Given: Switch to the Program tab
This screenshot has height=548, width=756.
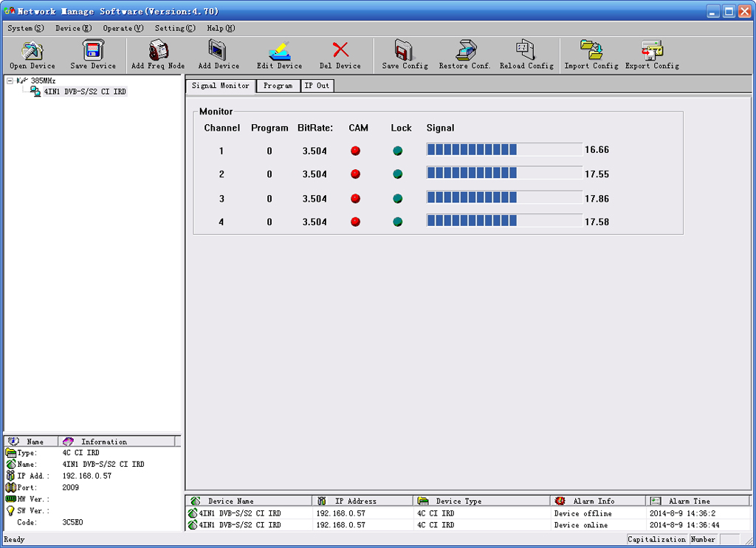Looking at the screenshot, I should click(278, 86).
